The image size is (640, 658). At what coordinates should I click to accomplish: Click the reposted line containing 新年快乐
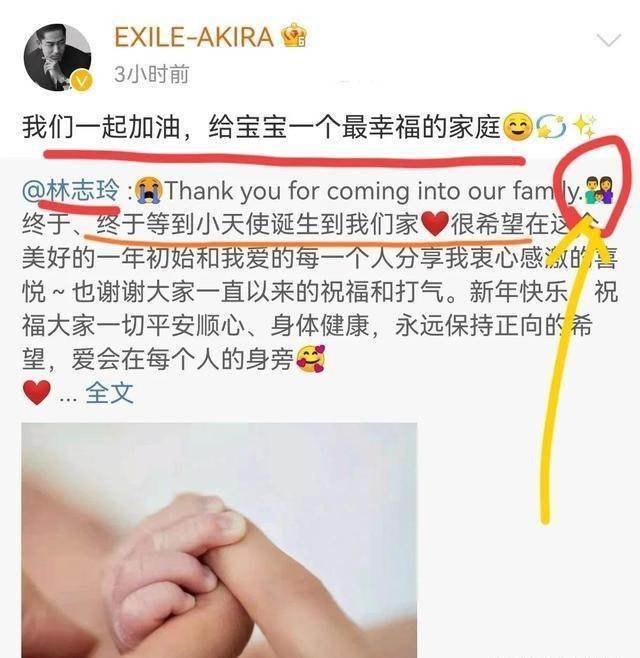click(320, 292)
